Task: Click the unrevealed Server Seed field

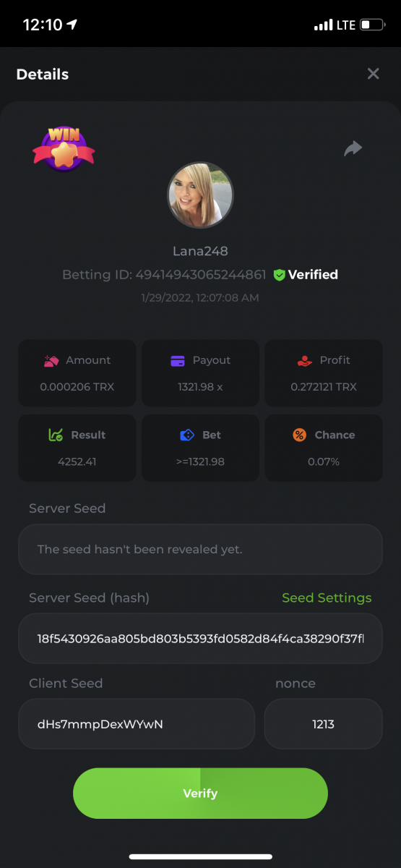Action: 200,549
